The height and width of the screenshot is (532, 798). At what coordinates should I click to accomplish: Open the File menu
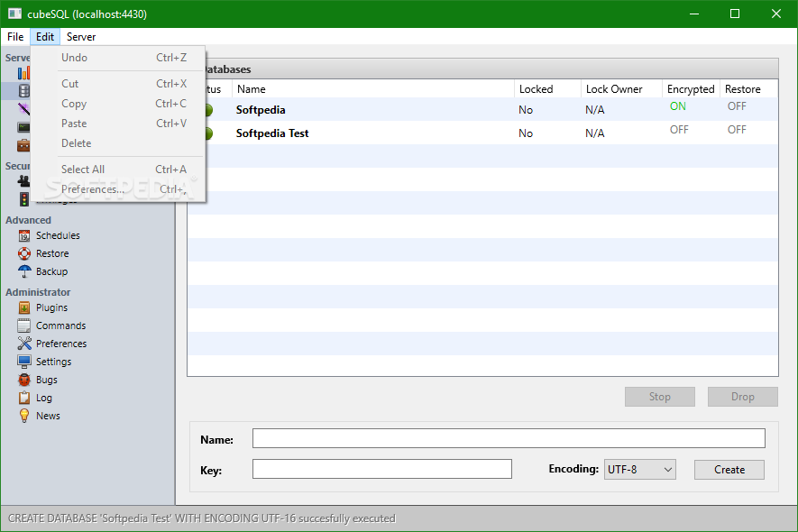pyautogui.click(x=15, y=37)
